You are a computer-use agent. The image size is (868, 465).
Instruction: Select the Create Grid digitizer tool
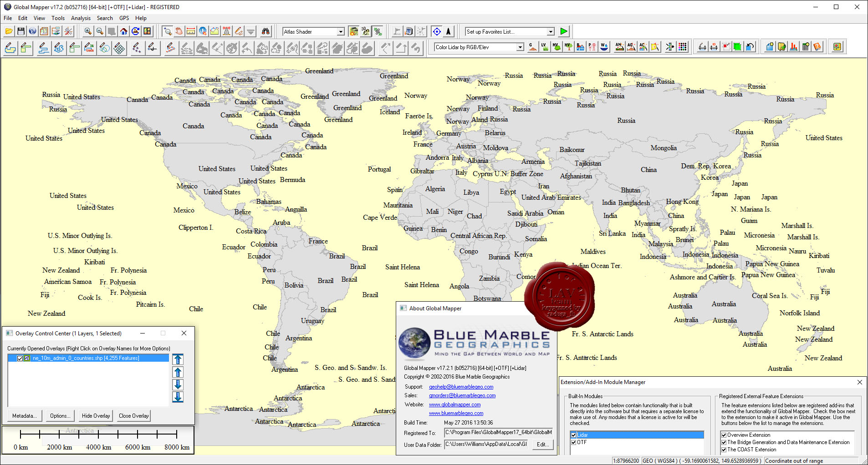tap(119, 47)
